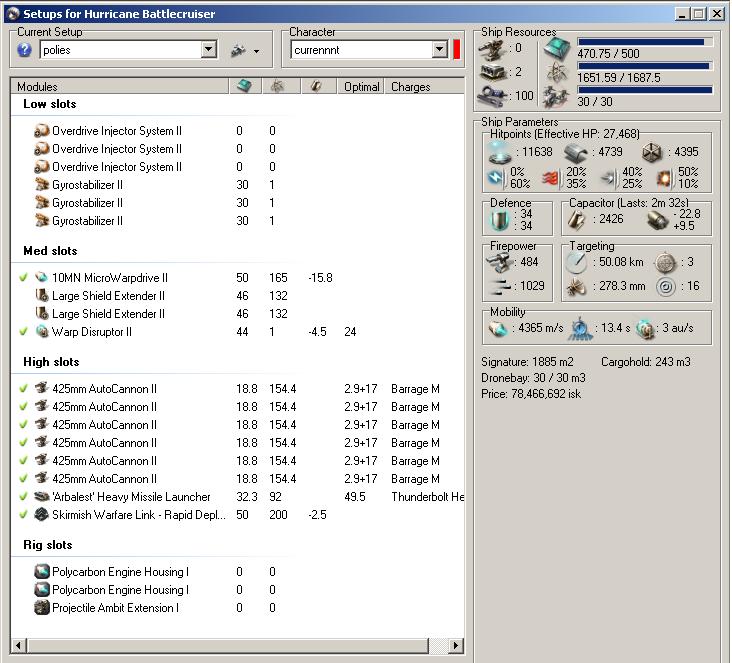Click the launcher hardpoints icon in Ship Resources
Image resolution: width=732 pixels, height=663 pixels.
pyautogui.click(x=493, y=72)
